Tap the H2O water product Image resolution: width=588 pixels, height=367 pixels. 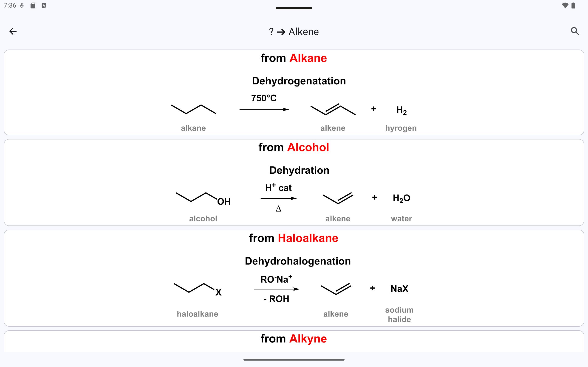click(401, 198)
